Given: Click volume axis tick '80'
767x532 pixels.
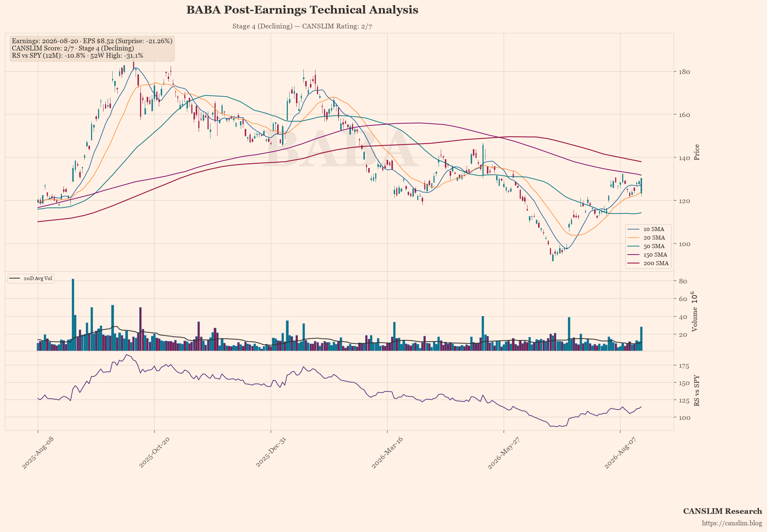Looking at the screenshot, I should coord(683,281).
